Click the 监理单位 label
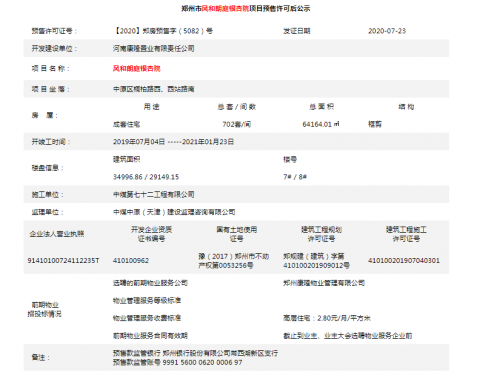 point(47,212)
